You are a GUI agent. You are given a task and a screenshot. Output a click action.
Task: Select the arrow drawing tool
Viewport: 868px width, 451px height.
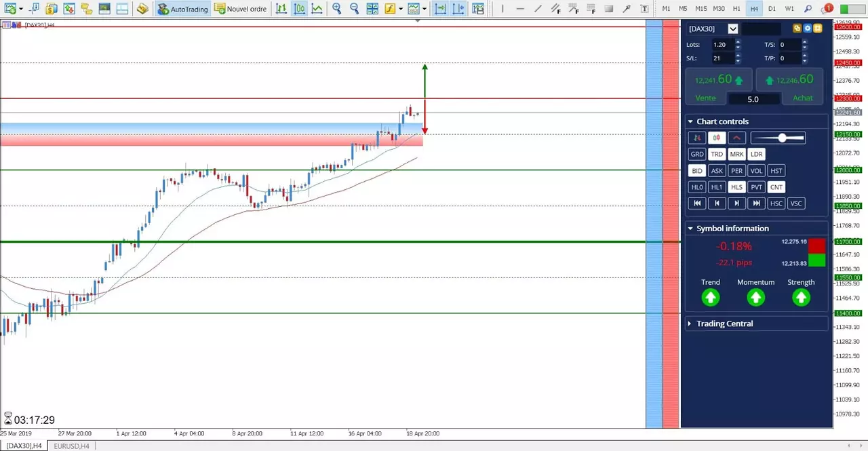click(627, 9)
